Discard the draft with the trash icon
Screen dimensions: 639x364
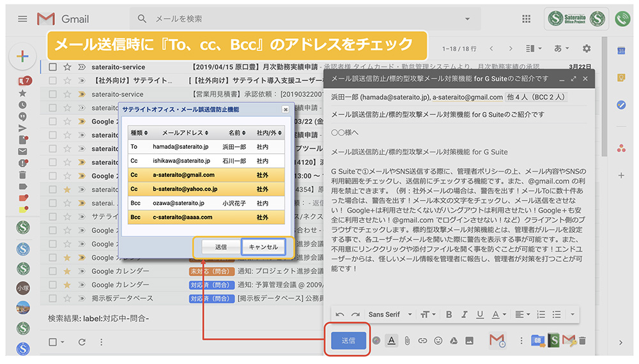582,341
